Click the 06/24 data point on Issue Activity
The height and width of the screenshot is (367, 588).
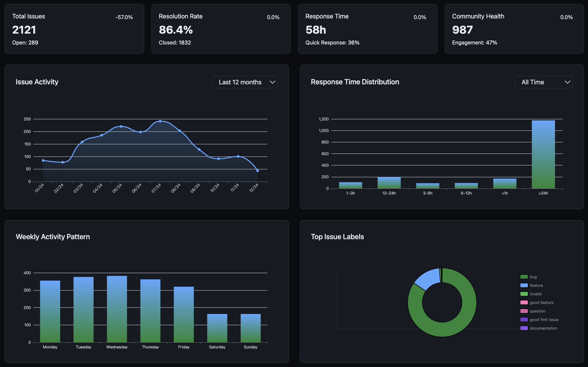pos(141,132)
